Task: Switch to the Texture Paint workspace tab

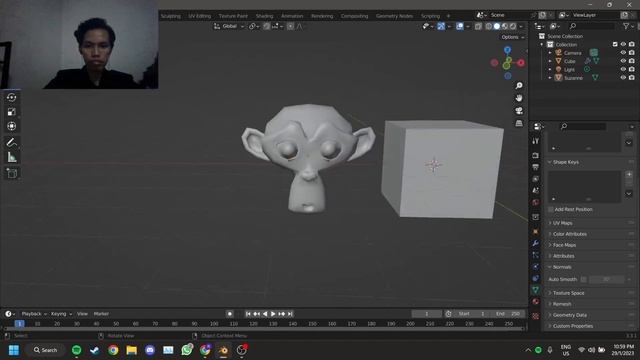Action: pyautogui.click(x=233, y=16)
